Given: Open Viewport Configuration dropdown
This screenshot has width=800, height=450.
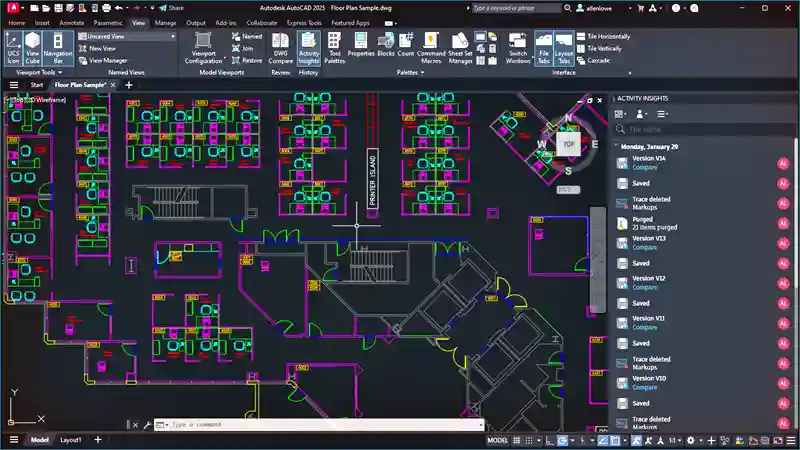Looking at the screenshot, I should coord(203,47).
